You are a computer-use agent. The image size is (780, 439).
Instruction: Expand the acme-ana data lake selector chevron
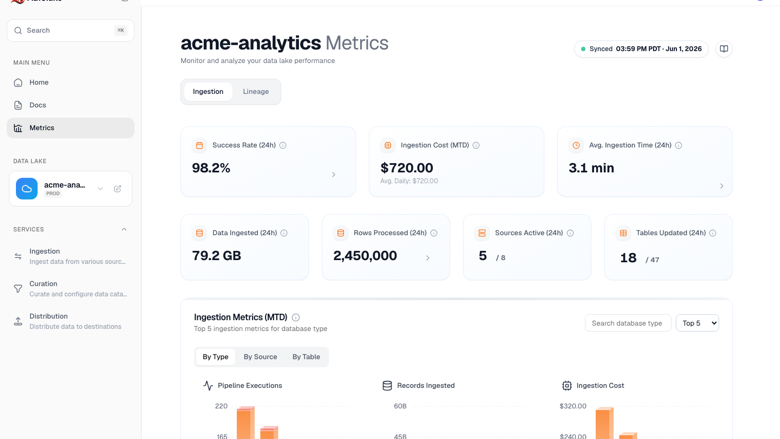(100, 189)
